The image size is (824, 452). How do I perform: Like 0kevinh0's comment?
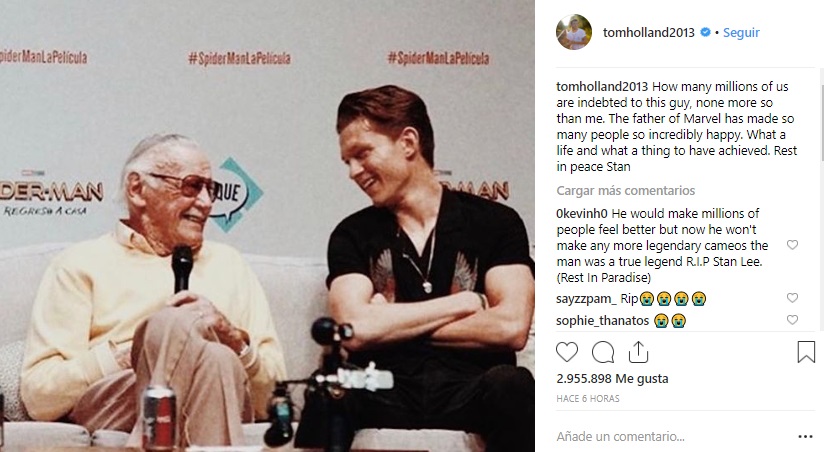pyautogui.click(x=792, y=245)
